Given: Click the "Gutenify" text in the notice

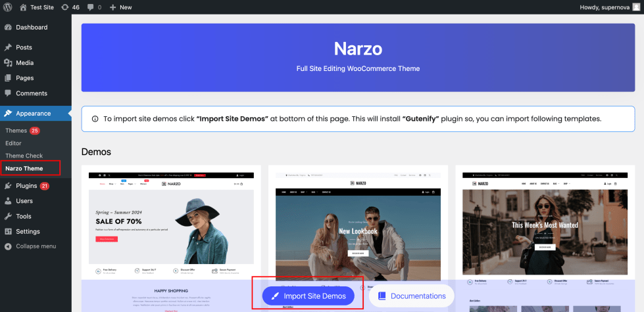Looking at the screenshot, I should click(420, 120).
